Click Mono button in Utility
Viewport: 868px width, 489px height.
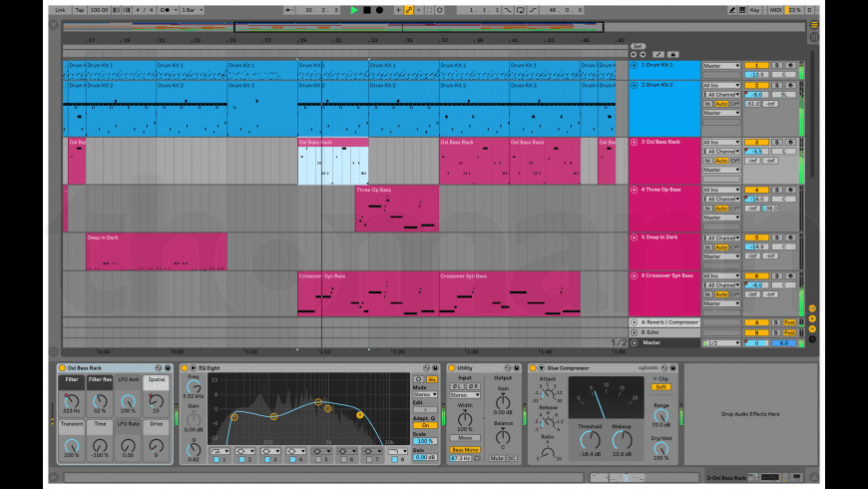click(465, 437)
